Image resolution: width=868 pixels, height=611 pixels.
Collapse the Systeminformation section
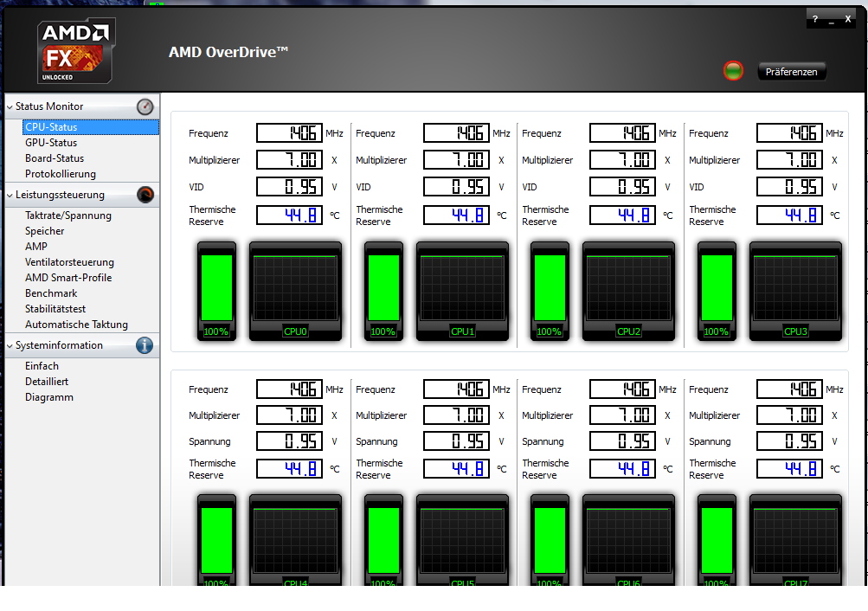click(10, 346)
